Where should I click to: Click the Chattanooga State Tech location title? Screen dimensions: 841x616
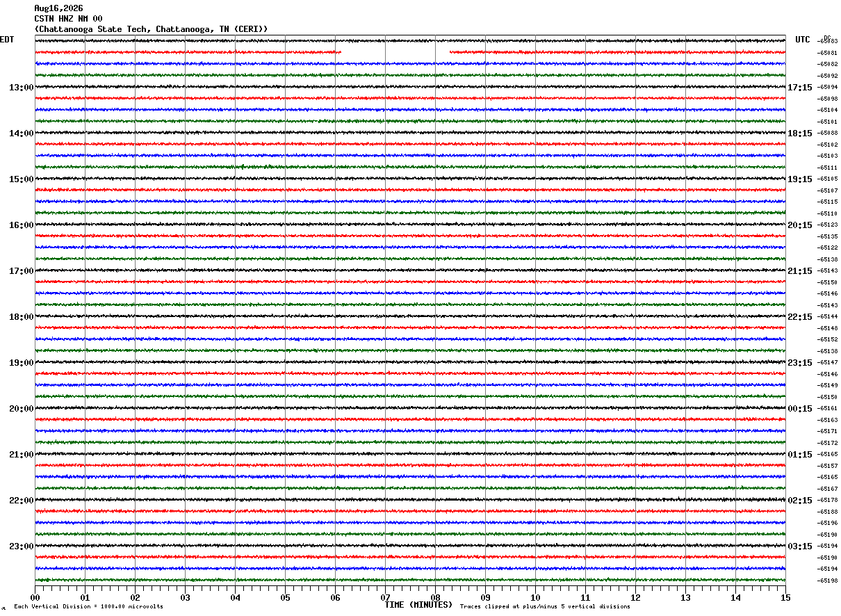pyautogui.click(x=151, y=29)
